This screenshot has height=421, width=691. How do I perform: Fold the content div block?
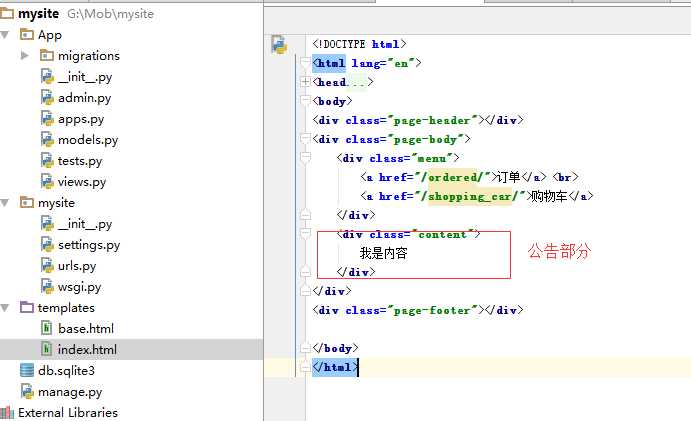[x=305, y=234]
